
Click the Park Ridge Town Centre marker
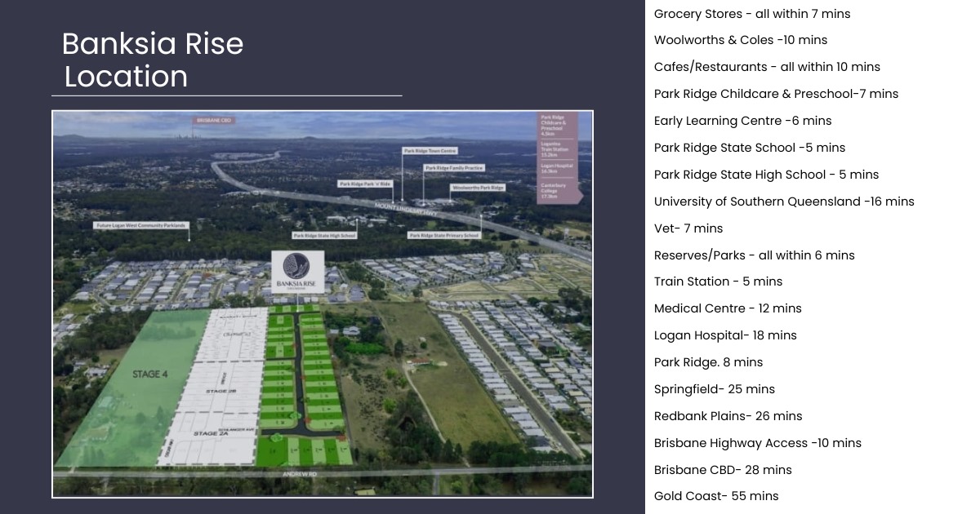tap(430, 151)
